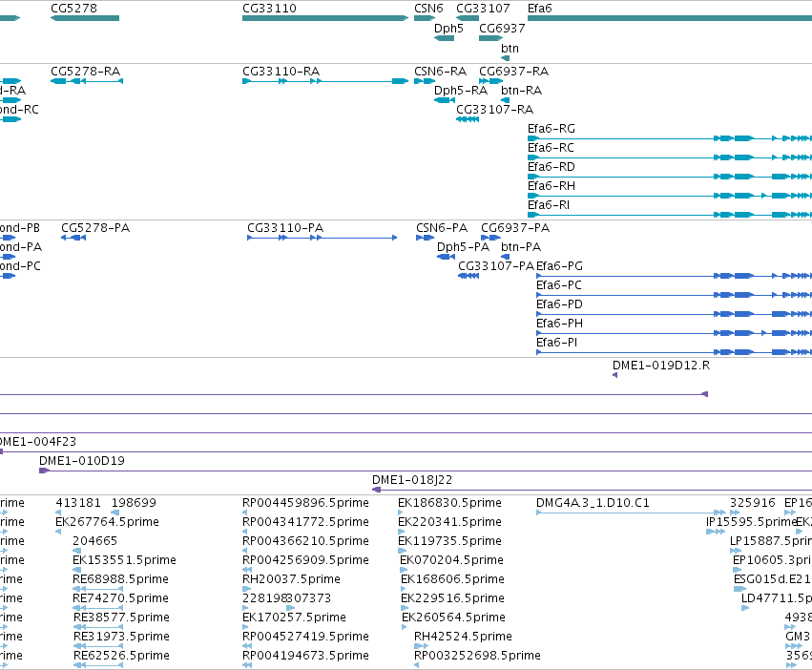Select protein Efa6-PD
This screenshot has width=812, height=670.
pos(675,314)
